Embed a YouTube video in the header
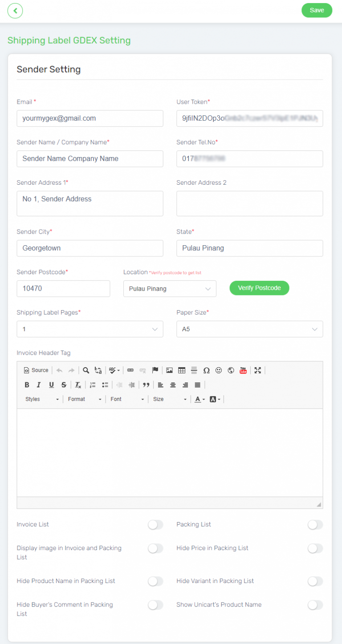Image resolution: width=342 pixels, height=644 pixels. 243,370
